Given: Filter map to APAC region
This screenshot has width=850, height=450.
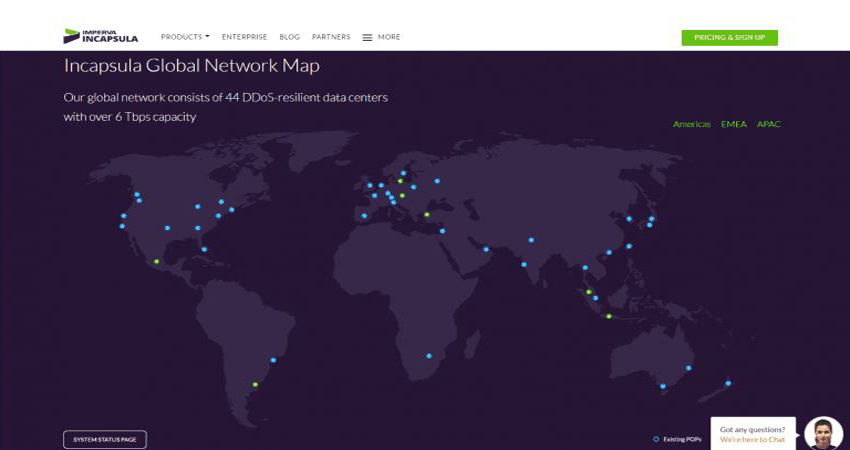Looking at the screenshot, I should point(769,124).
